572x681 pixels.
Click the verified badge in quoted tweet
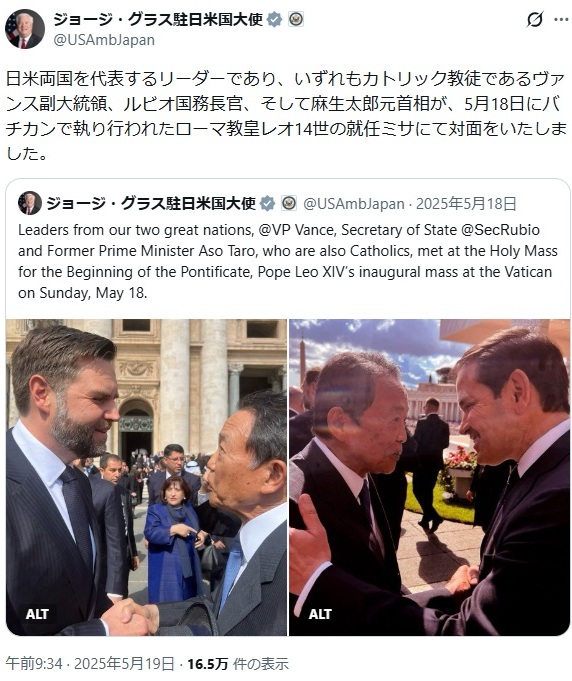(x=268, y=203)
